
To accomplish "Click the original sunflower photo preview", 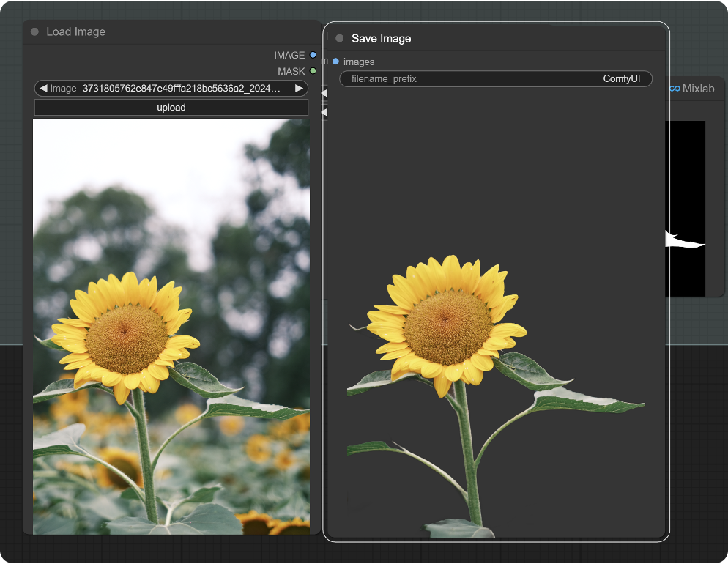I will point(171,327).
